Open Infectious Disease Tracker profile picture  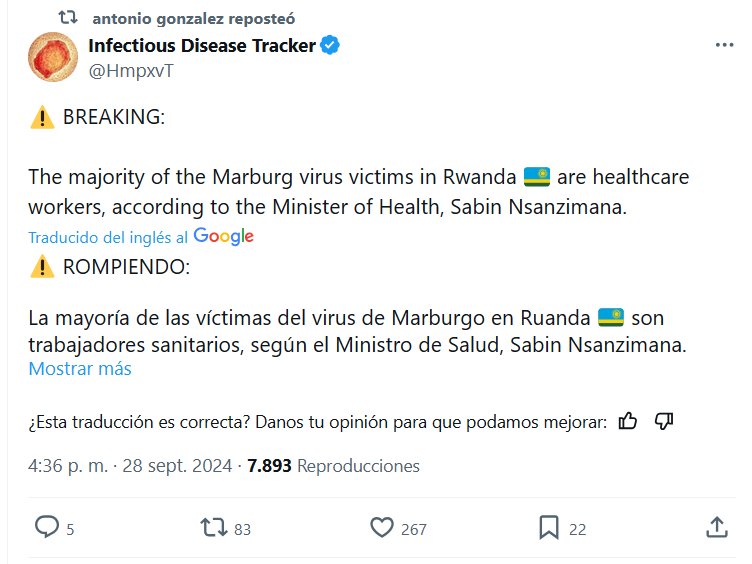point(53,57)
